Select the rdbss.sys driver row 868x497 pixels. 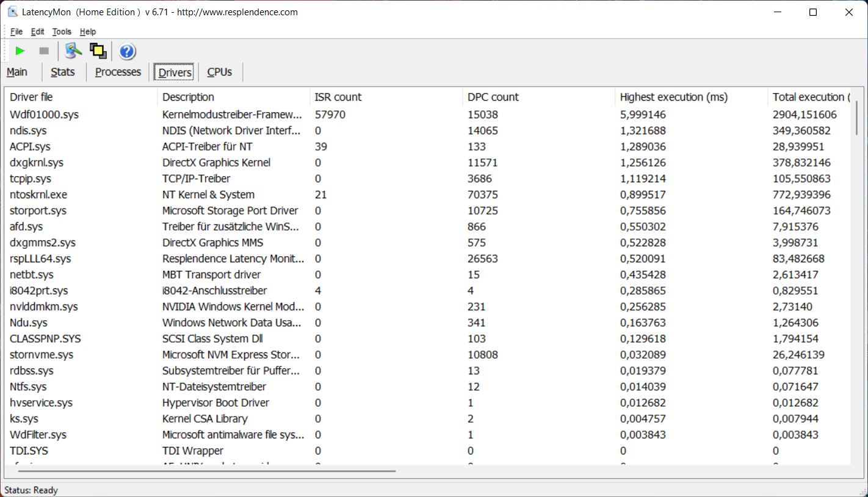click(x=428, y=371)
